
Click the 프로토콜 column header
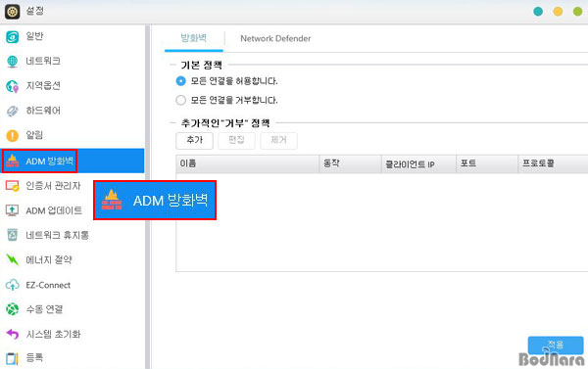point(553,163)
